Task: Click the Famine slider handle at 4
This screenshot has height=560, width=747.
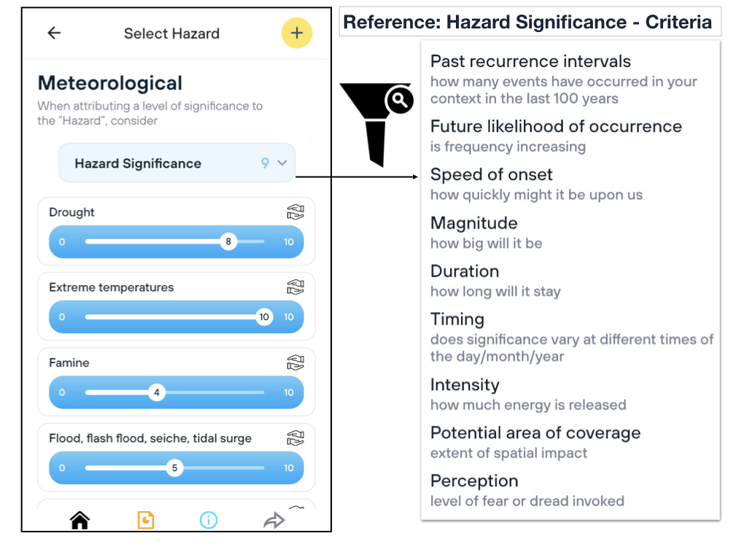Action: pyautogui.click(x=156, y=392)
